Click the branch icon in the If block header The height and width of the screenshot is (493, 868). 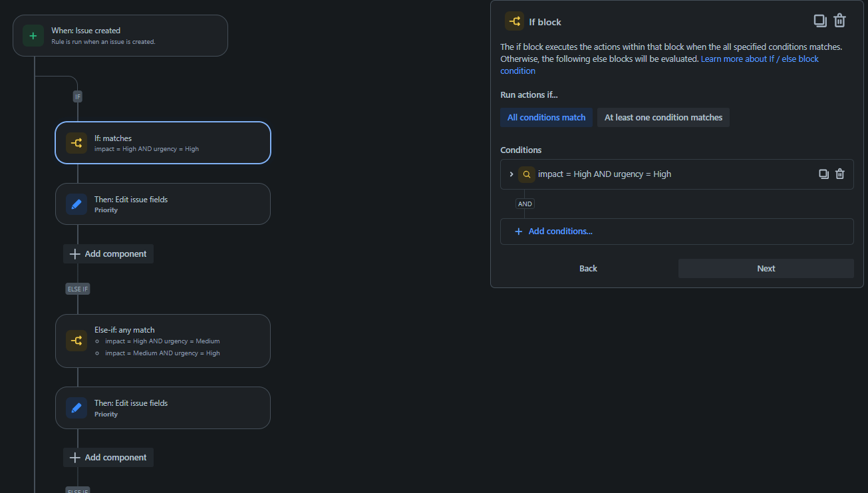coord(513,21)
